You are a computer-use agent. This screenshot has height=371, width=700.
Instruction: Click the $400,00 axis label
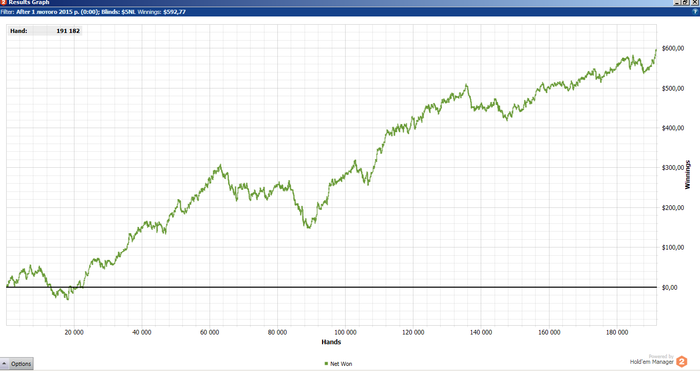point(673,128)
